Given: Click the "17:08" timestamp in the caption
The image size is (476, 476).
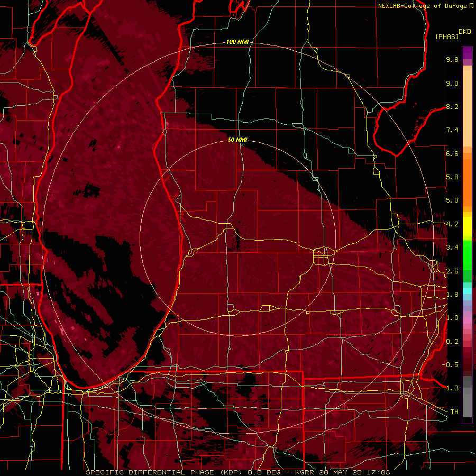Looking at the screenshot, I should click(379, 472).
